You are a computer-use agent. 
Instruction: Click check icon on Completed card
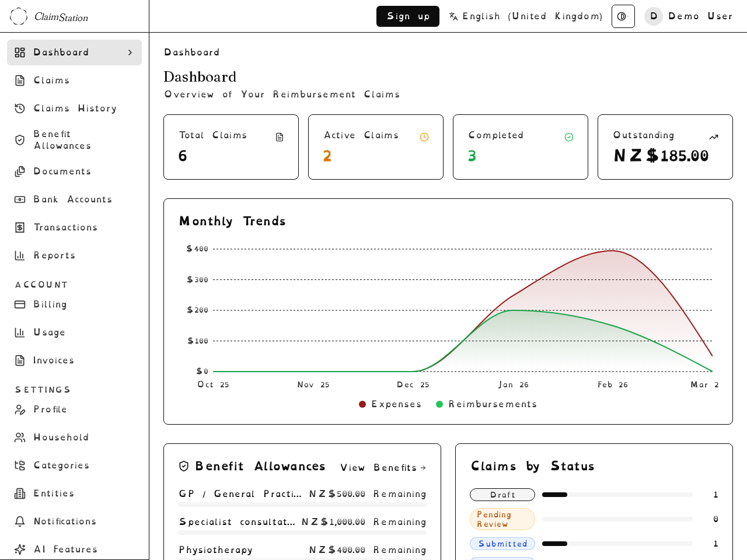569,137
